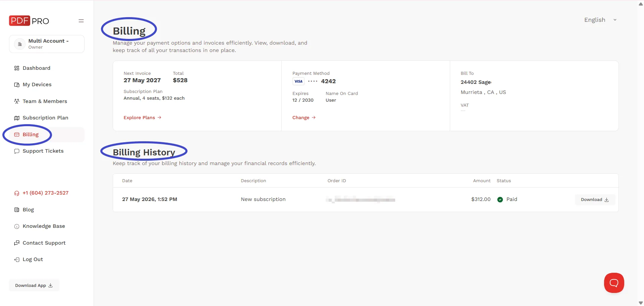Collapse the sidebar with the hamburger icon

(x=81, y=21)
